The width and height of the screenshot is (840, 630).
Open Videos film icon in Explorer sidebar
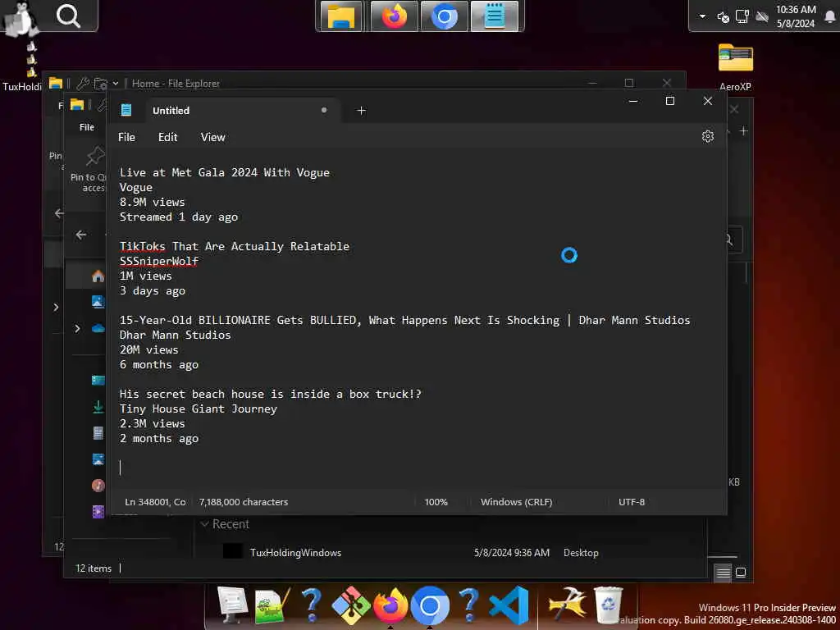(x=98, y=512)
